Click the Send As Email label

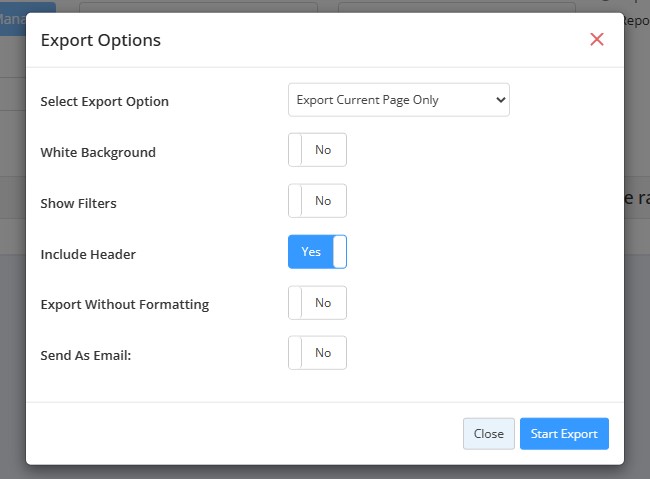[x=86, y=355]
